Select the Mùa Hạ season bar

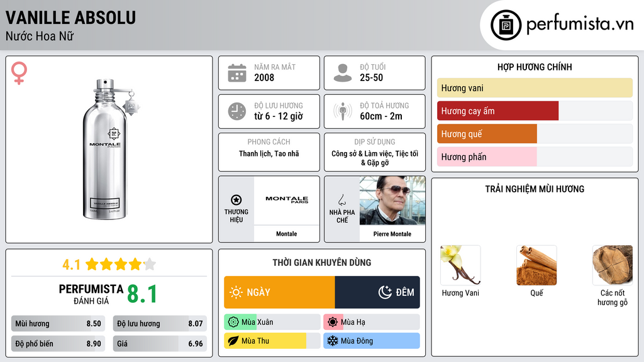[371, 322]
